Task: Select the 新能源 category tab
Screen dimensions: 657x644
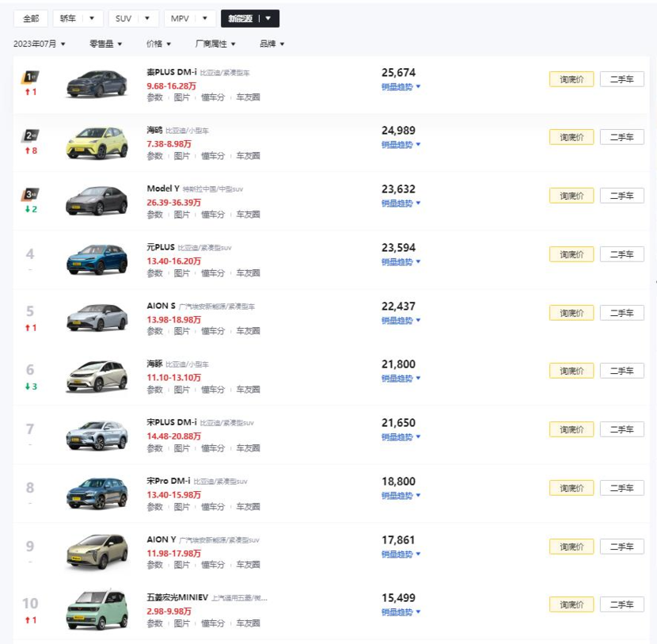Action: (x=240, y=18)
